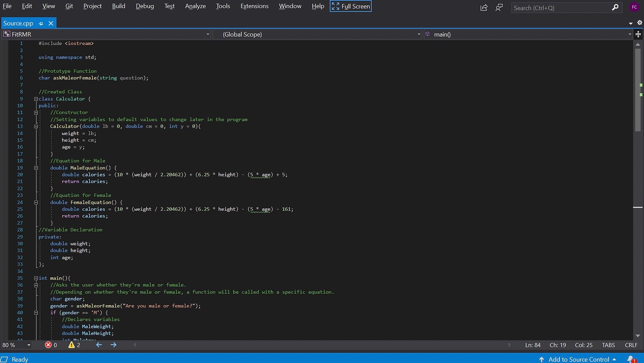
Task: Click the TABS indentation indicator
Action: [x=608, y=345]
